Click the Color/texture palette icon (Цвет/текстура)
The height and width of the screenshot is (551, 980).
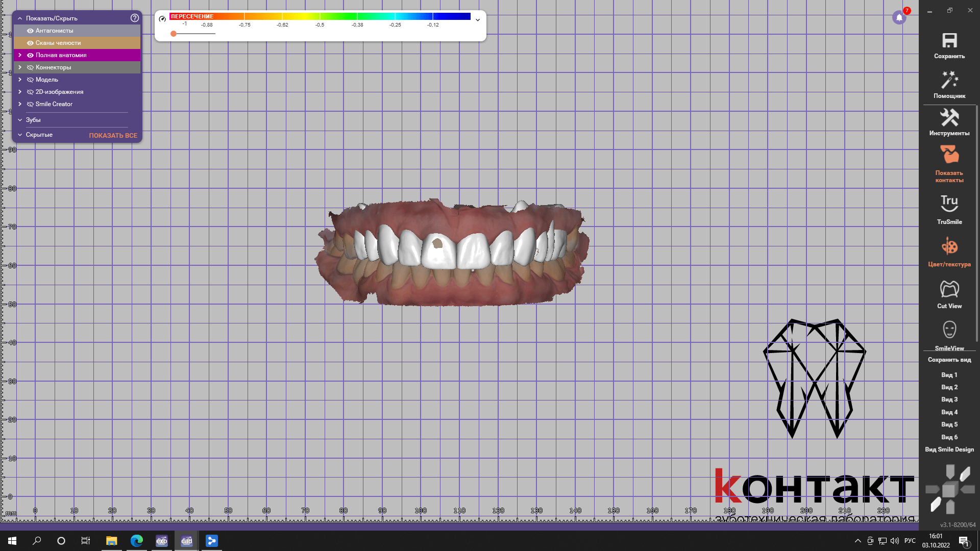pos(949,246)
